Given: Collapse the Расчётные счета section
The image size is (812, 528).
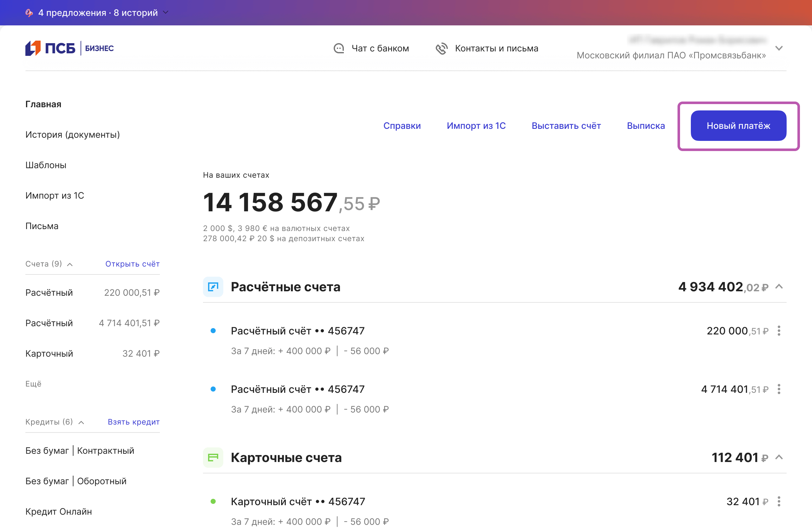Looking at the screenshot, I should point(779,287).
